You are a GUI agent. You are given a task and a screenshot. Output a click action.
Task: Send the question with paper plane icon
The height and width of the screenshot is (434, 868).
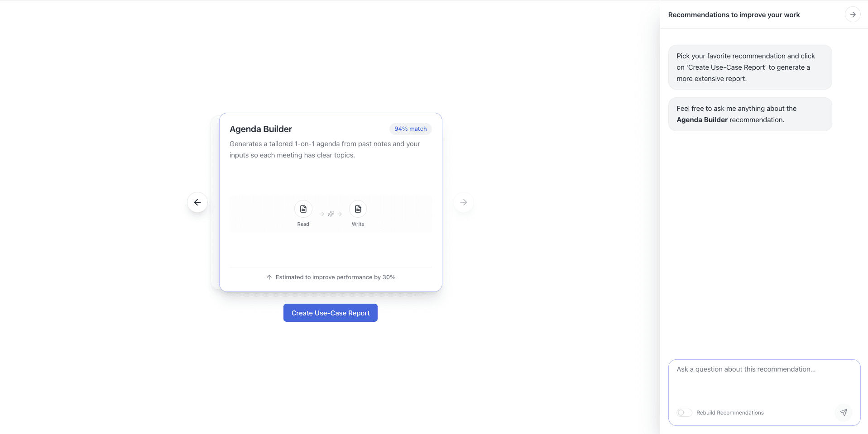[x=843, y=412]
